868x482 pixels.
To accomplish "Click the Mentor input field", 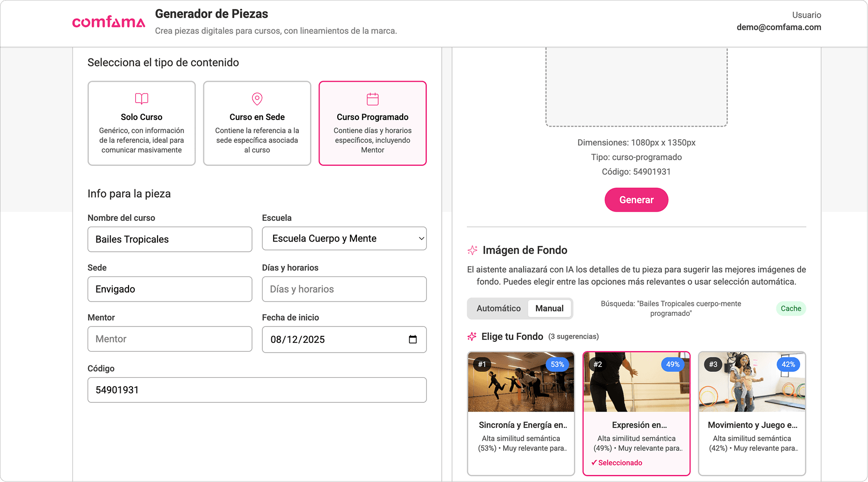I will [170, 339].
